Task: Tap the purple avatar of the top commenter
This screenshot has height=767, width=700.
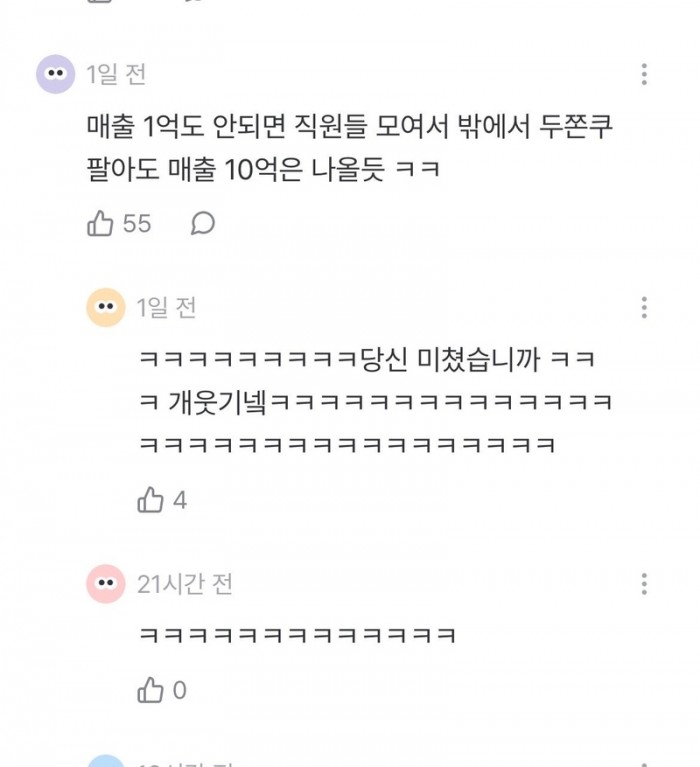Action: pos(56,74)
